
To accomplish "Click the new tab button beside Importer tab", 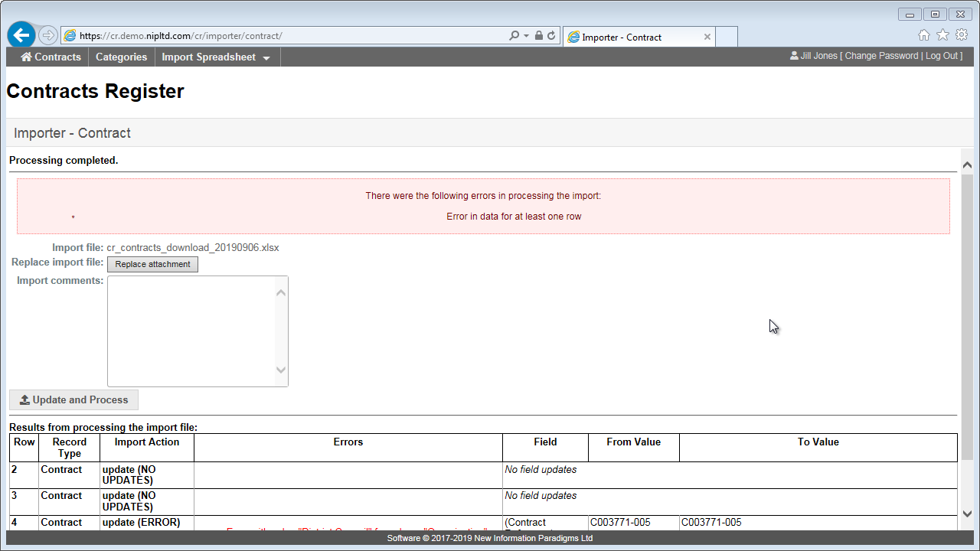I will 727,37.
